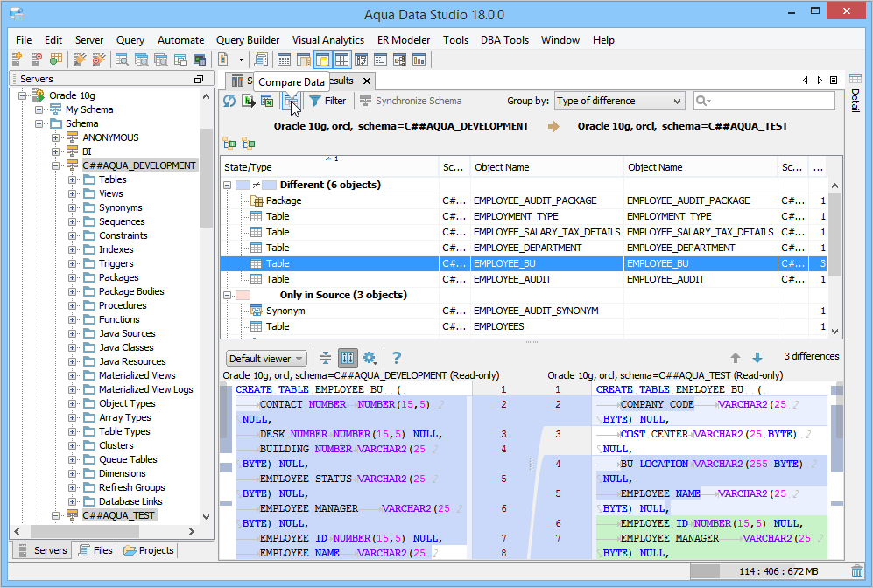The height and width of the screenshot is (588, 873).
Task: Refresh the schema compare results
Action: point(229,101)
